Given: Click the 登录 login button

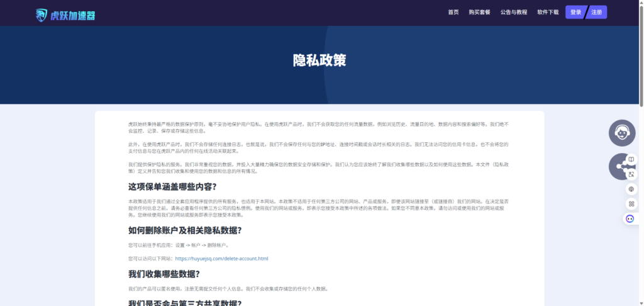Looking at the screenshot, I should pyautogui.click(x=575, y=13).
